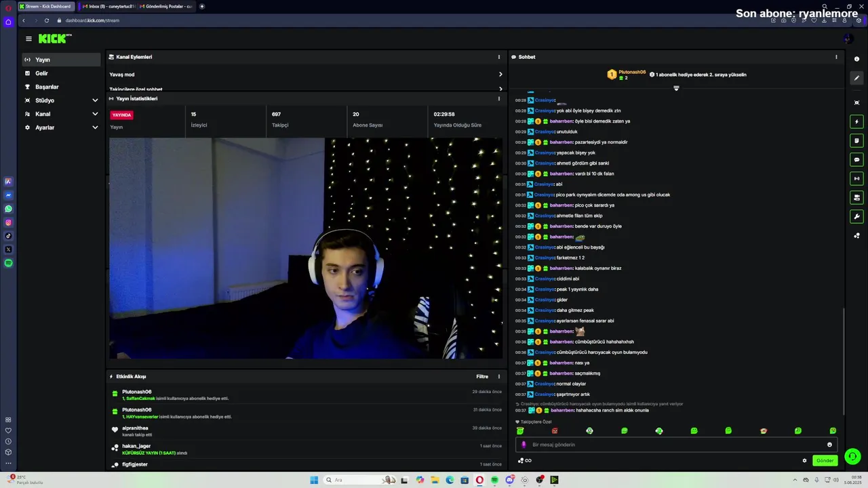This screenshot has width=868, height=488.
Task: Go to the Gelir sidebar page
Action: 61,73
